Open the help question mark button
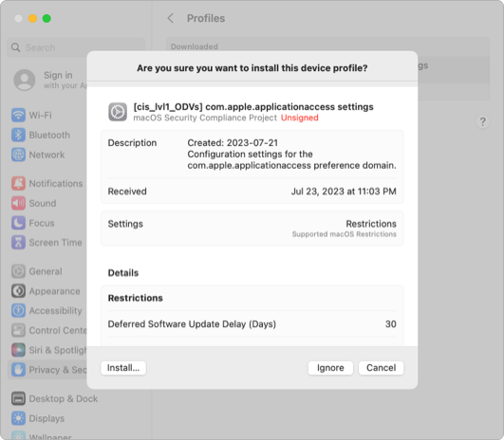Viewport: 504px width, 440px height. coord(482,121)
